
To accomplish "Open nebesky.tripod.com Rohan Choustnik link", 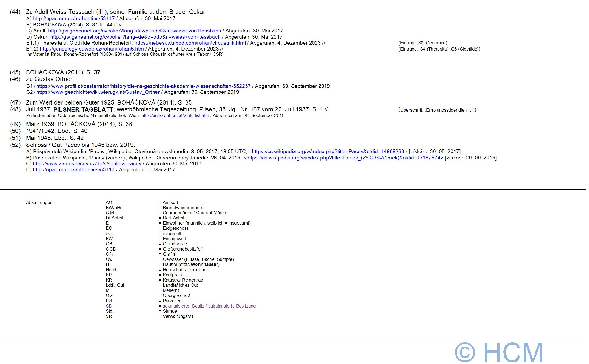I will click(190, 43).
